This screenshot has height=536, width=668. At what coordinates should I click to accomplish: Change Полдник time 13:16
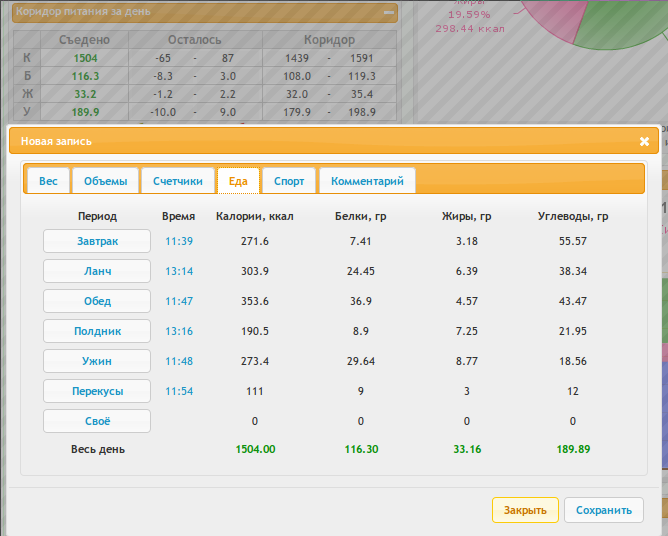coord(179,331)
